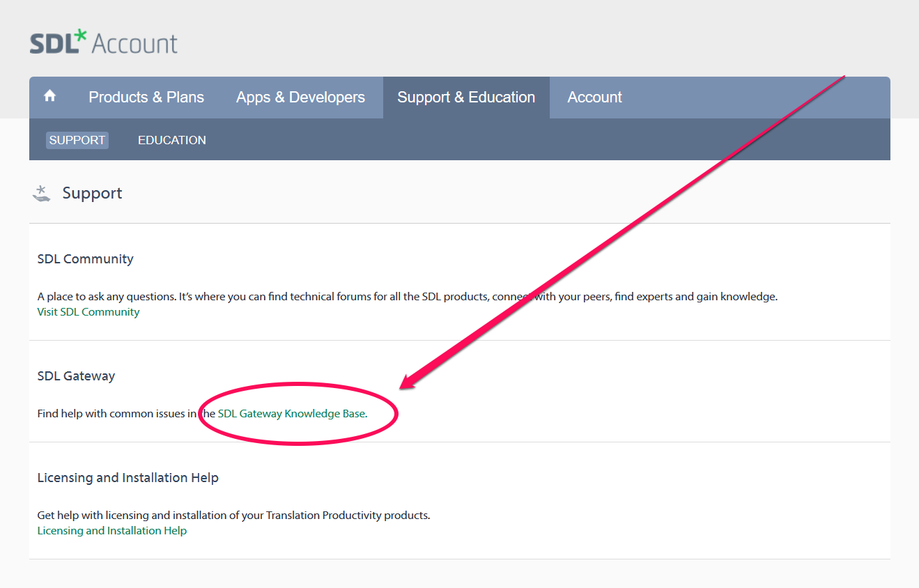Viewport: 919px width, 588px height.
Task: Go to the Home icon tab
Action: tap(49, 97)
